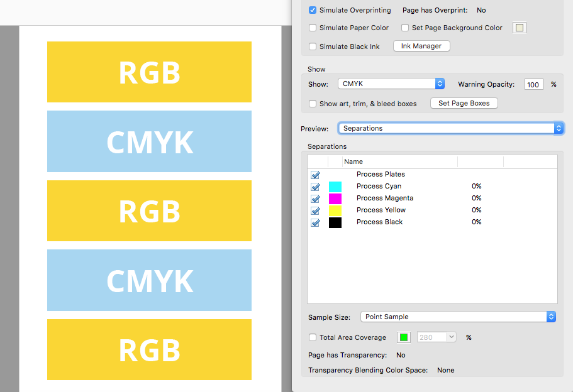Open the Warning Opacity percentage field
Viewport: 573px width, 392px height.
pos(533,84)
